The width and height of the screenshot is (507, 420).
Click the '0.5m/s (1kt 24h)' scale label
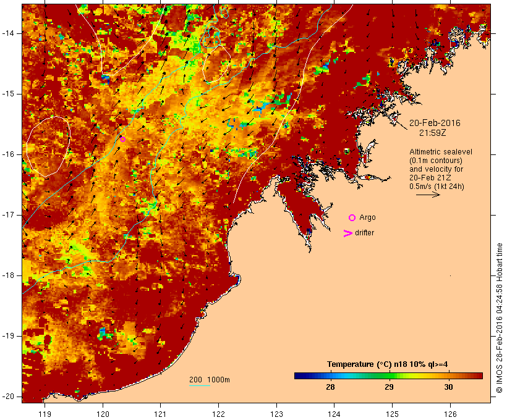coord(437,187)
